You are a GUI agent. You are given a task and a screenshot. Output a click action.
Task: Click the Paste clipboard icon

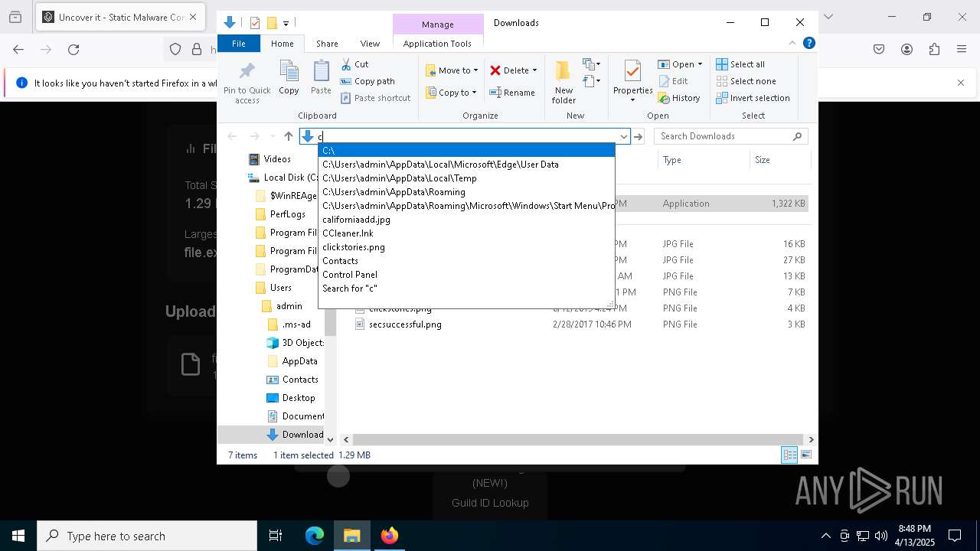[x=321, y=71]
